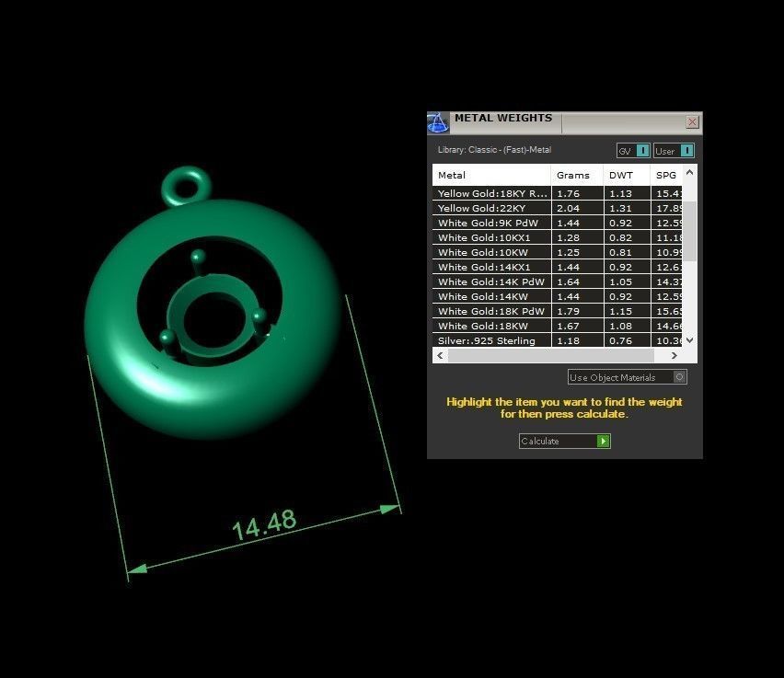
Task: Select the White Gold:9K PdW row
Action: pyautogui.click(x=557, y=223)
